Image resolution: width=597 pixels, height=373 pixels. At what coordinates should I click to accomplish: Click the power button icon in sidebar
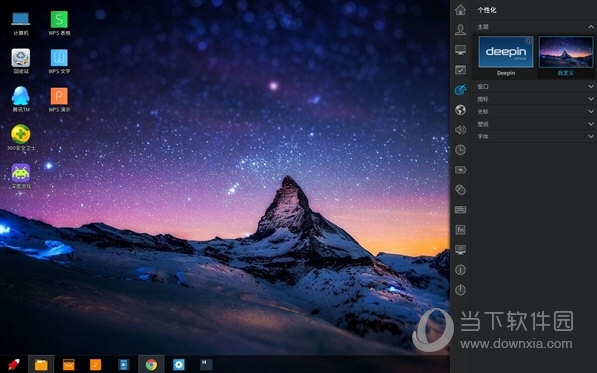[x=460, y=290]
